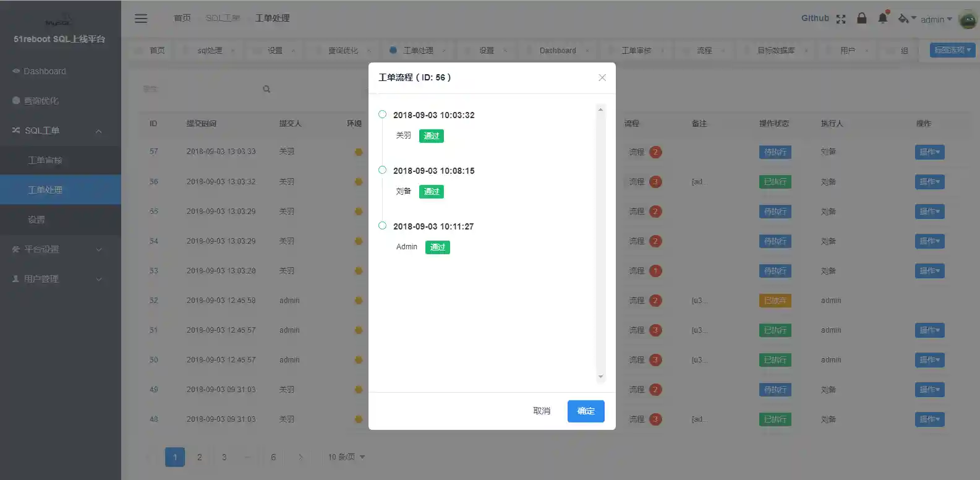Click the 待执行 status tag in row 57
The height and width of the screenshot is (480, 980).
pyautogui.click(x=775, y=152)
